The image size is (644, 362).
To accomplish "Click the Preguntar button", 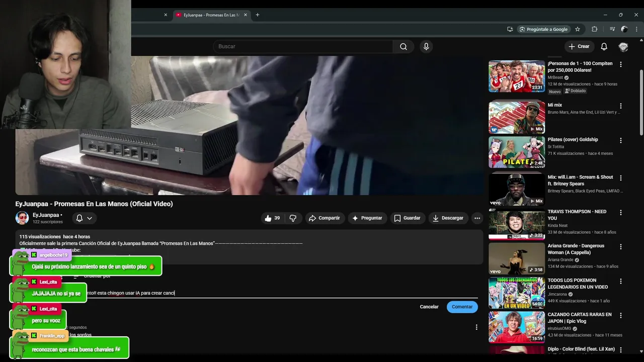I will 367,218.
